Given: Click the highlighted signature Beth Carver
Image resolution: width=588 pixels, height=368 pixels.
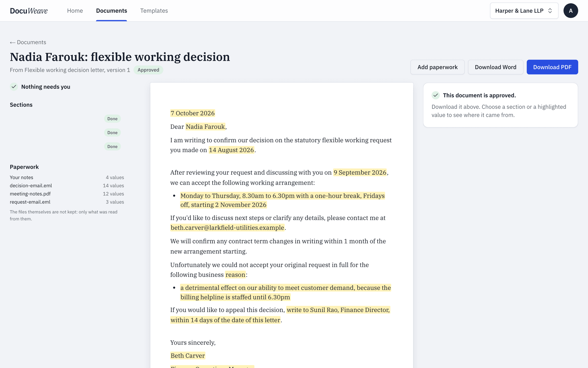Looking at the screenshot, I should [x=188, y=355].
